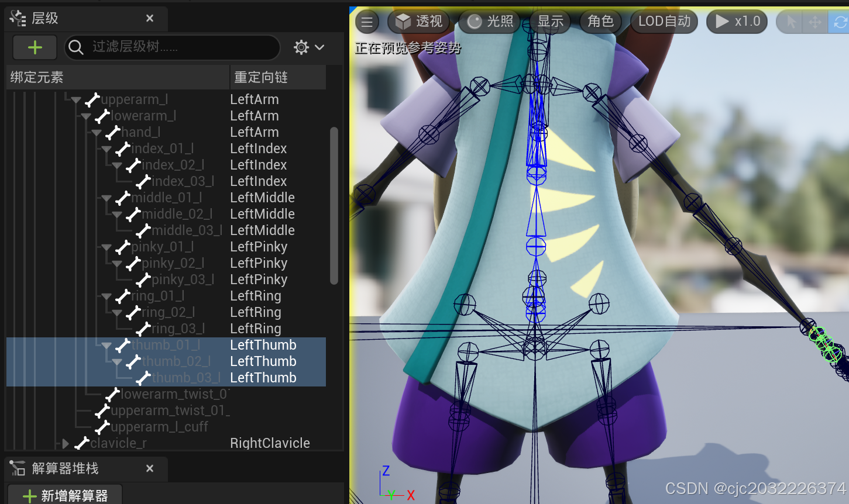Select the clavicle_r bone icon
The height and width of the screenshot is (504, 849).
[x=82, y=444]
